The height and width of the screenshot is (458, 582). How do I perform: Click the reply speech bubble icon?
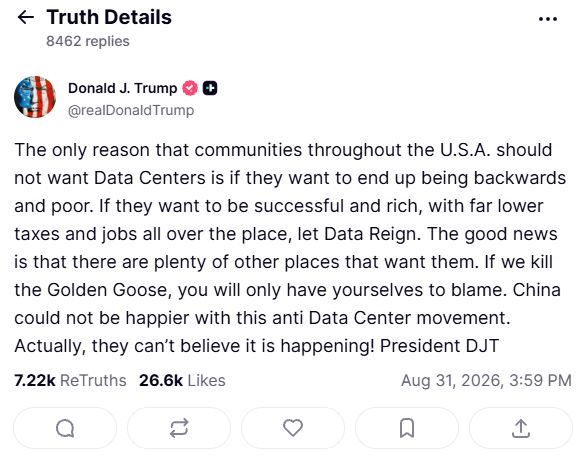[x=65, y=428]
